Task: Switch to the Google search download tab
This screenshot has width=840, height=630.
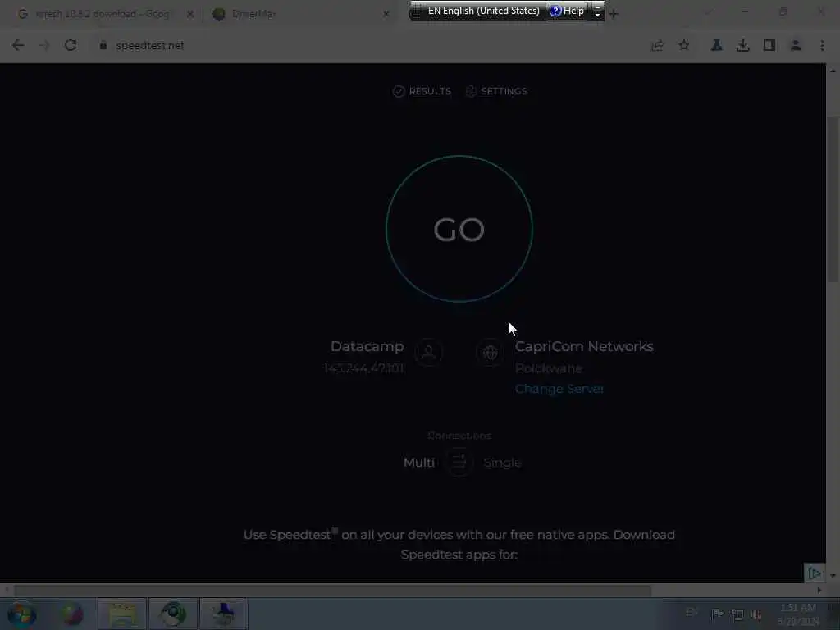Action: 102,14
